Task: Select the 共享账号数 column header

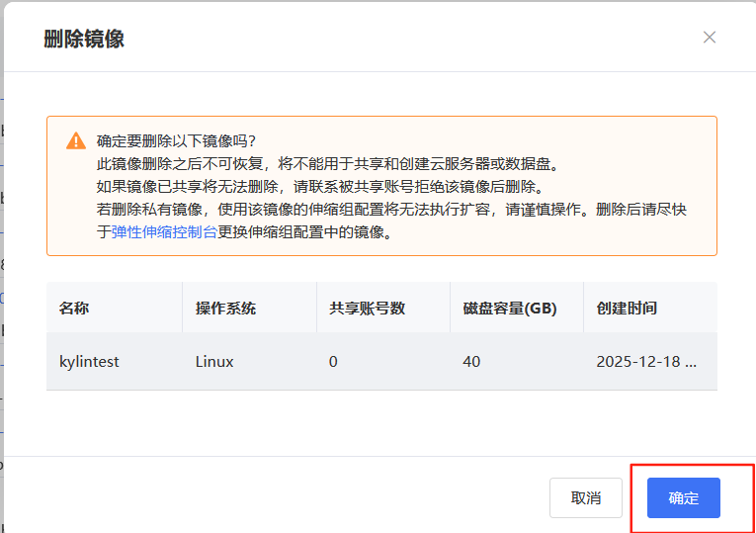Action: coord(367,308)
